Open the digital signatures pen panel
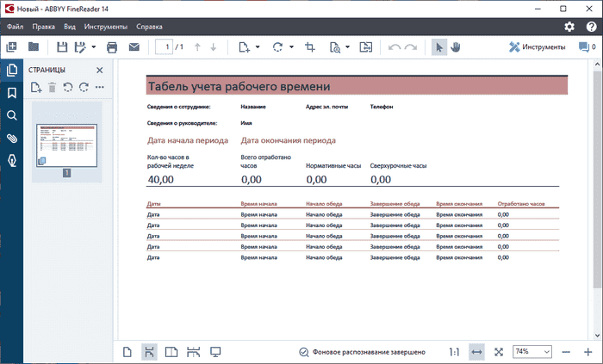The height and width of the screenshot is (364, 603). point(12,160)
